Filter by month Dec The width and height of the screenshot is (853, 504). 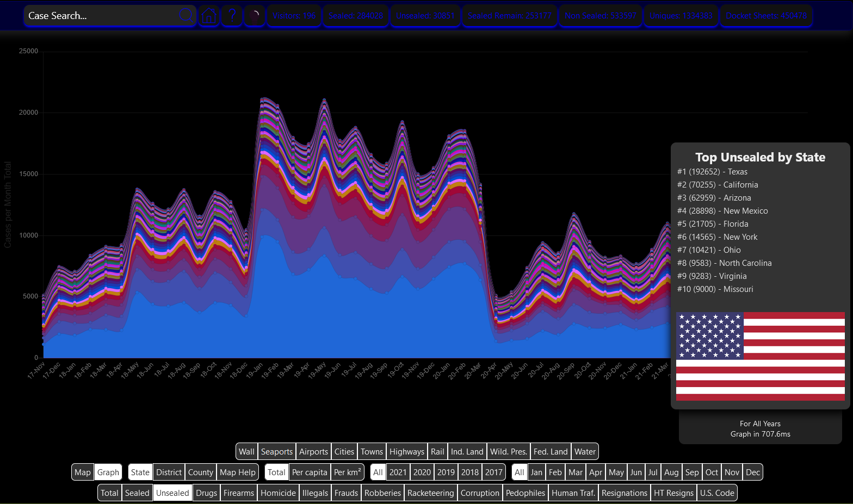[x=753, y=472]
